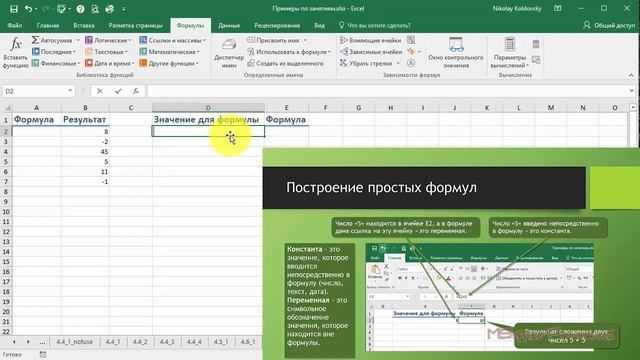This screenshot has width=640, height=360.
Task: Open the Help question mark icon
Action: [x=80, y=9]
